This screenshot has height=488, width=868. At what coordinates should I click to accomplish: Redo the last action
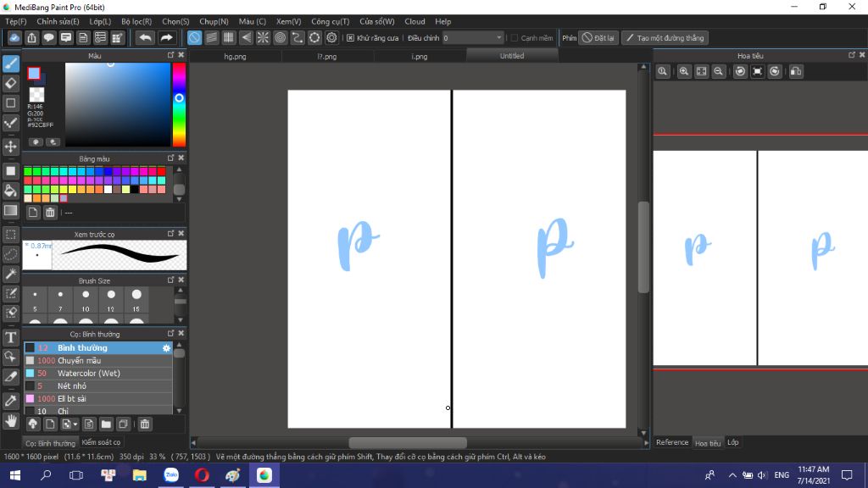[x=166, y=37]
